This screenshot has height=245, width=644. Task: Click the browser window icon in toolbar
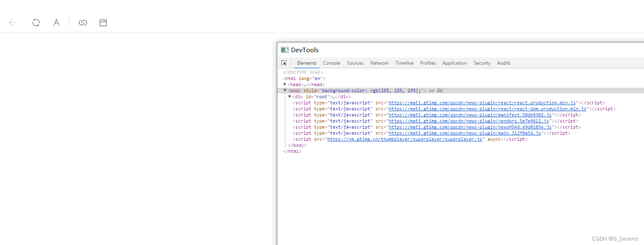coord(103,23)
